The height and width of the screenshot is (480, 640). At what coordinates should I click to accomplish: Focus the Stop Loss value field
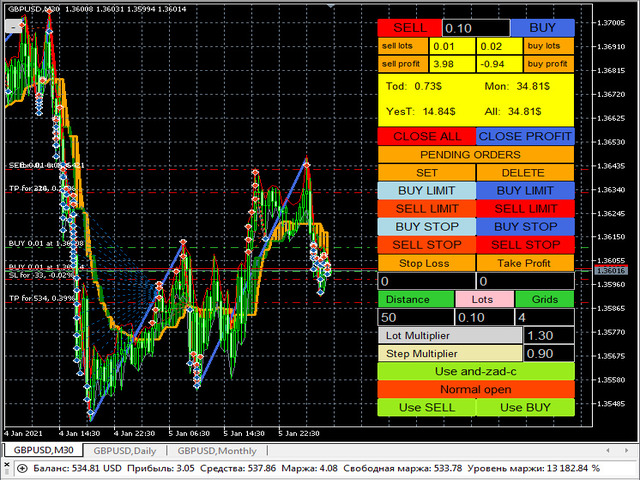click(427, 281)
